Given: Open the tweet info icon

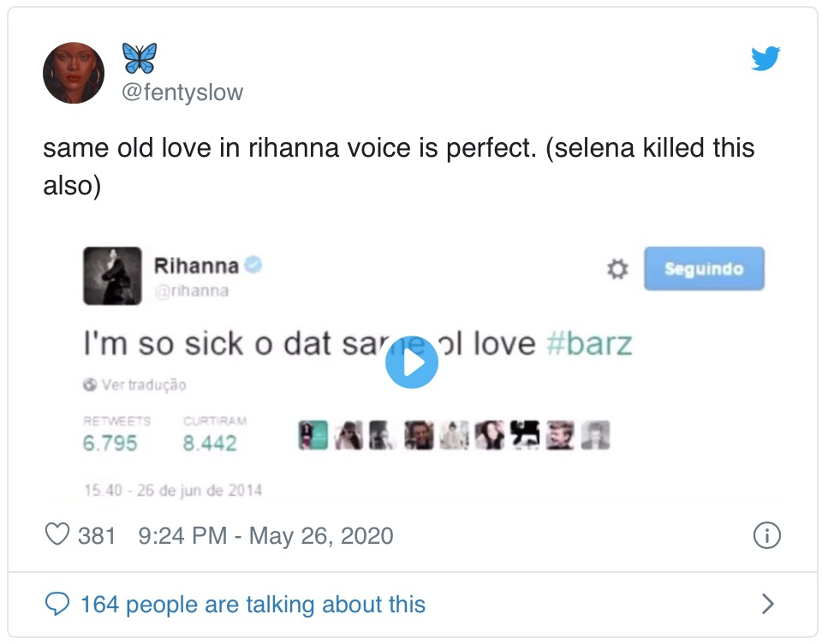Looking at the screenshot, I should pos(766,535).
